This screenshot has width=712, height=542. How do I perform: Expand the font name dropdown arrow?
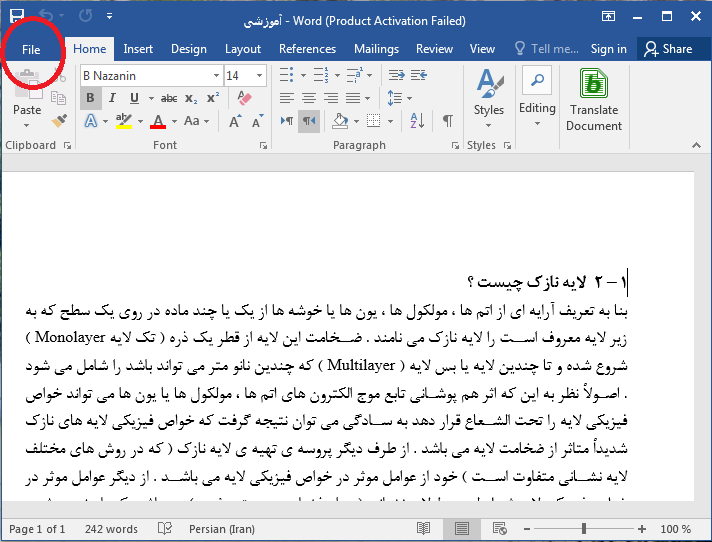click(217, 76)
